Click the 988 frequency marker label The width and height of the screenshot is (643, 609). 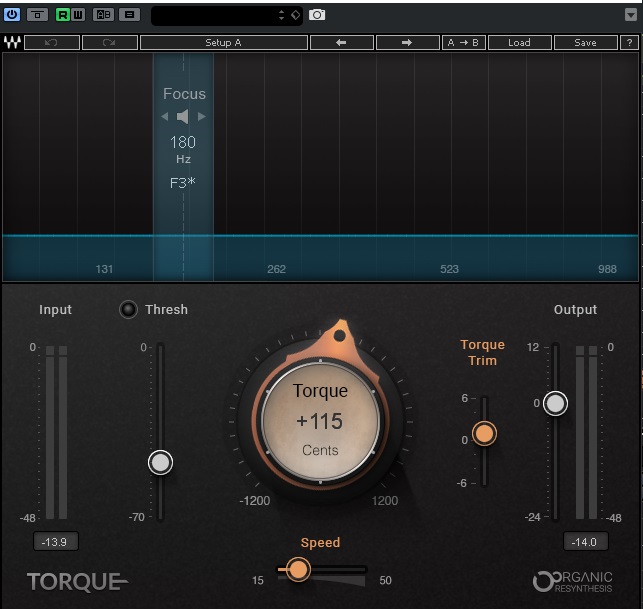point(607,269)
